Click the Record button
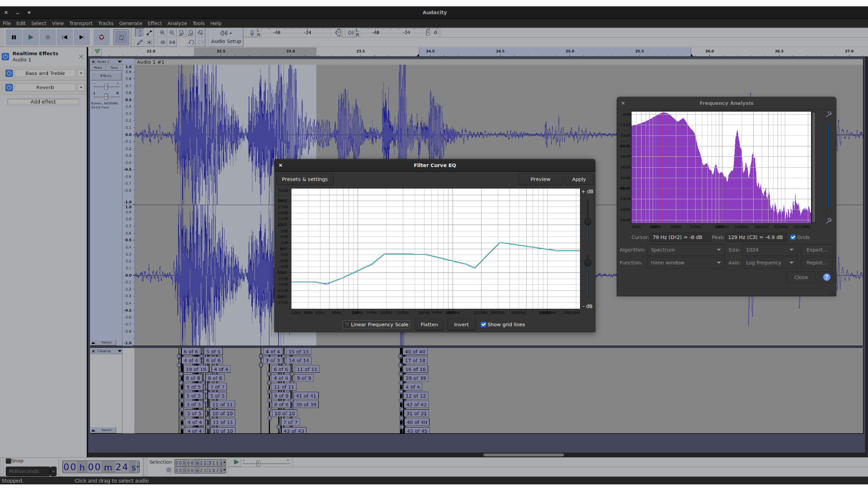 click(x=101, y=37)
